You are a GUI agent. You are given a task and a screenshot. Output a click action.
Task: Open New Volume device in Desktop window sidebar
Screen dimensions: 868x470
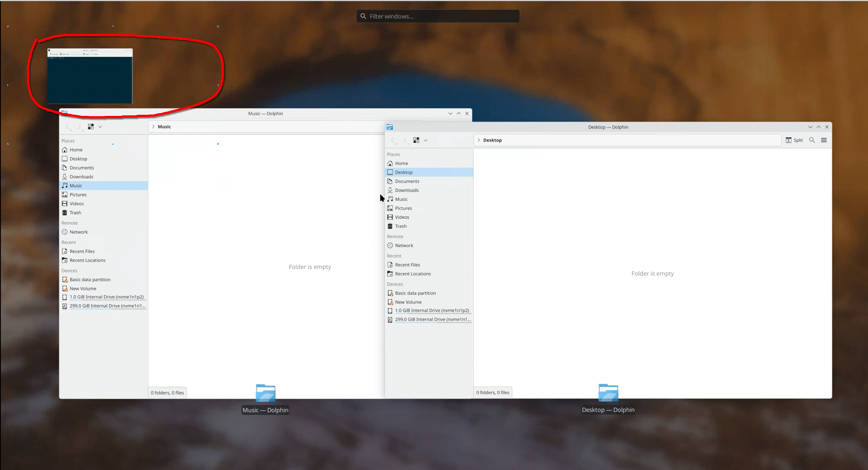pyautogui.click(x=408, y=302)
